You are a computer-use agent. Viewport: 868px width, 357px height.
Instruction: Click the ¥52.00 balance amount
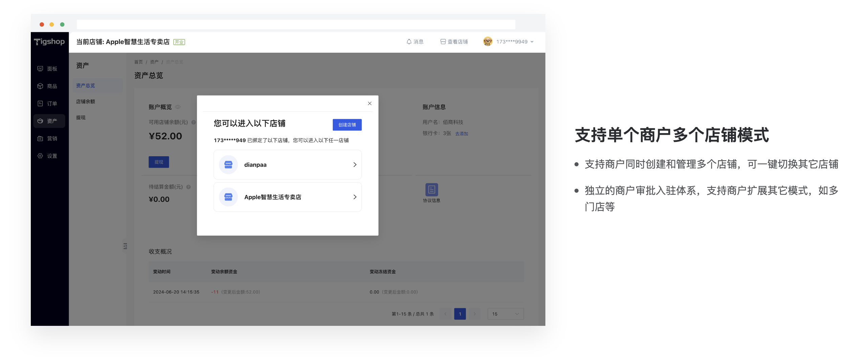[x=166, y=136]
